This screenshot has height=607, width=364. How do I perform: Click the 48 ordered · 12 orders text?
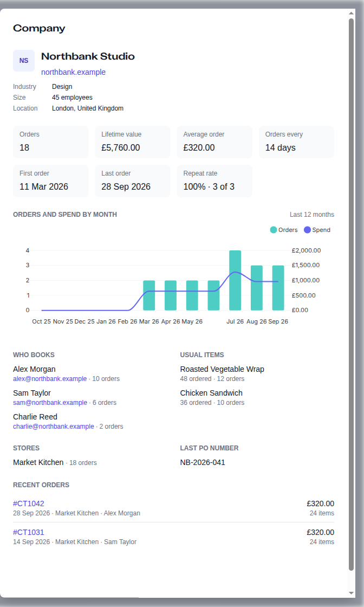tap(212, 379)
